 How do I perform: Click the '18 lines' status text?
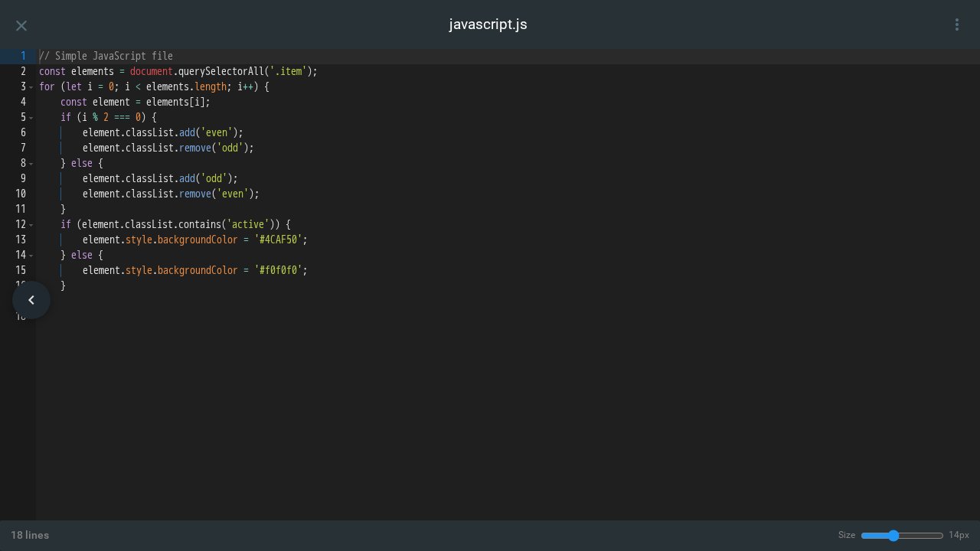coord(30,536)
